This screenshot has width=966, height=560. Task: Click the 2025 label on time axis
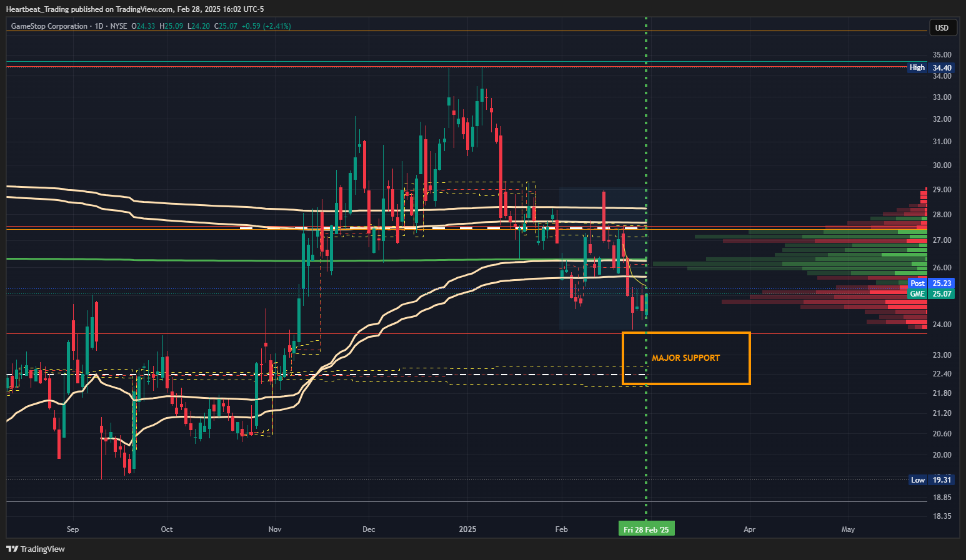[x=467, y=529]
